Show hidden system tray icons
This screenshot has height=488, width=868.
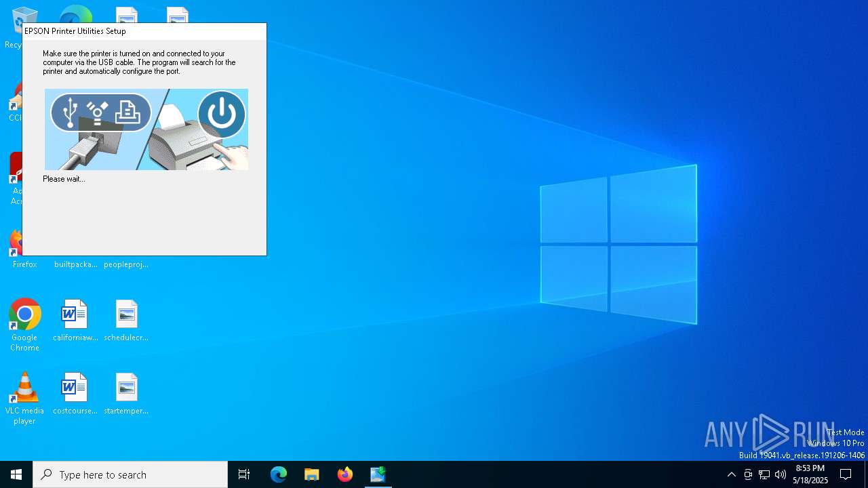coord(731,474)
